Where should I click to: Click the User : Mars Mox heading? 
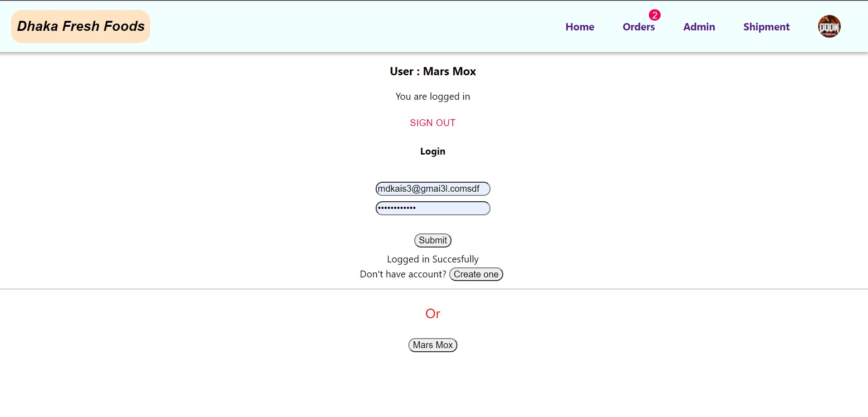432,71
